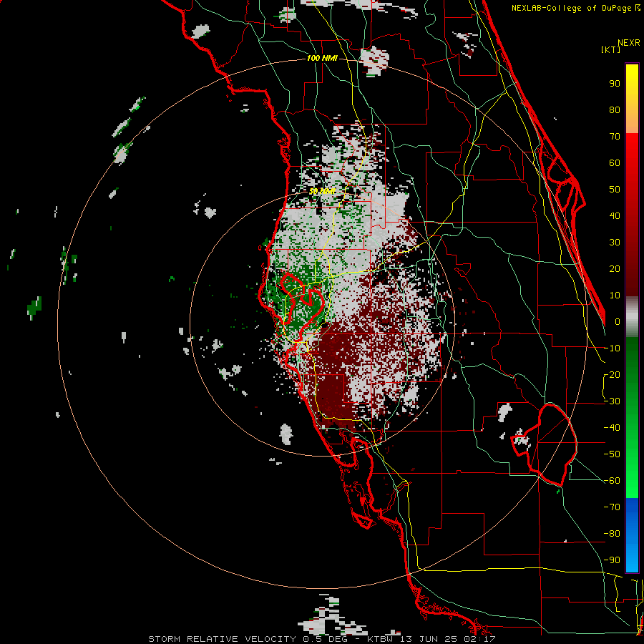Click the positive 10 knots scale label
This screenshot has height=644, width=644.
pyautogui.click(x=615, y=296)
